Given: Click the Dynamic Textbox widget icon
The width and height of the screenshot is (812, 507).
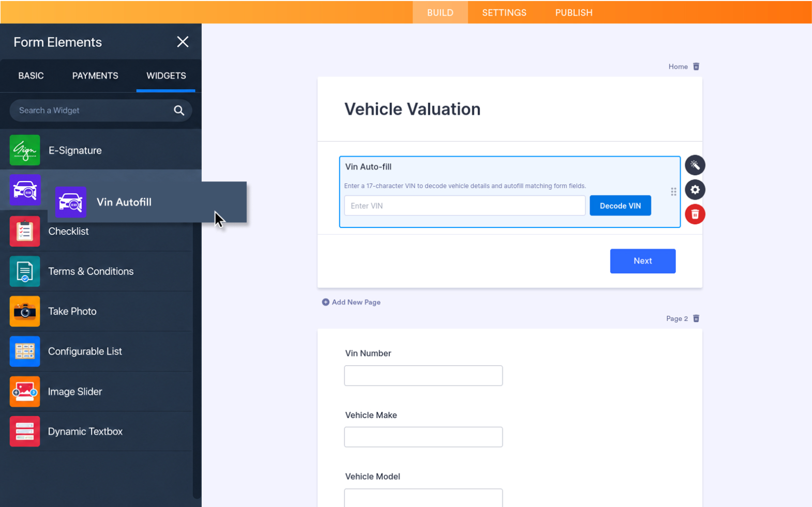Looking at the screenshot, I should 25,432.
